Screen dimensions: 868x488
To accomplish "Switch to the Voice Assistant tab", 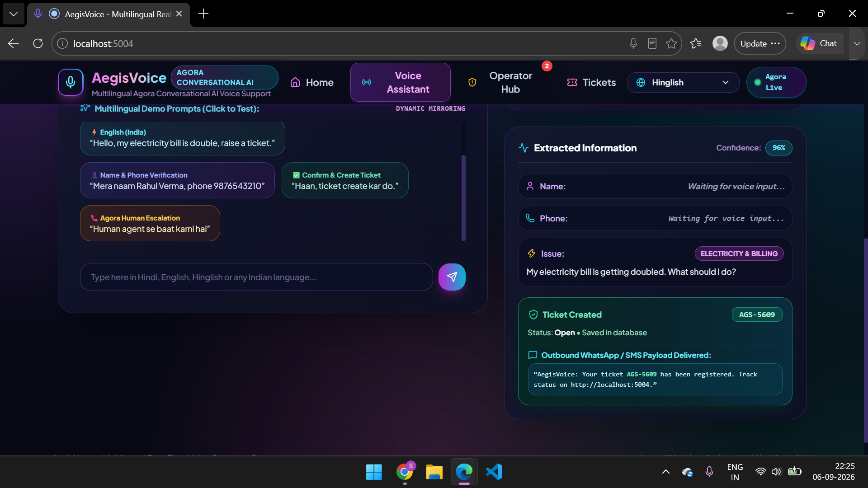I will coord(400,82).
